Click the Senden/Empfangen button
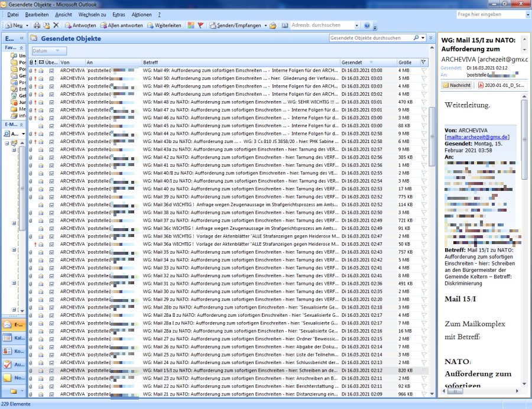The width and height of the screenshot is (532, 409). tap(235, 25)
